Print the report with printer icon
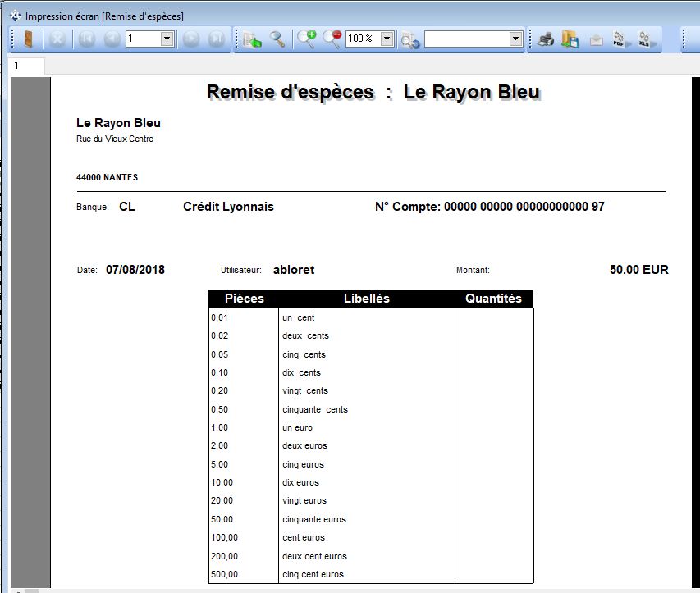 (546, 39)
